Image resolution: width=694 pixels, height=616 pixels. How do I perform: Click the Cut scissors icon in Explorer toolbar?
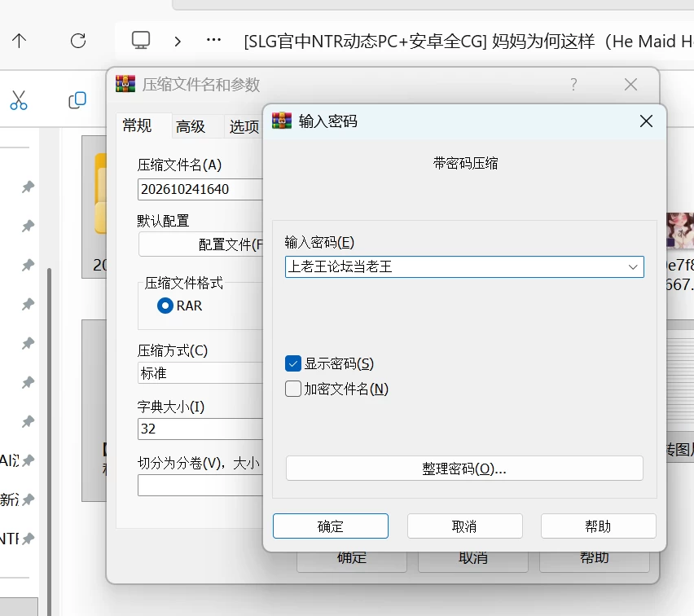19,100
